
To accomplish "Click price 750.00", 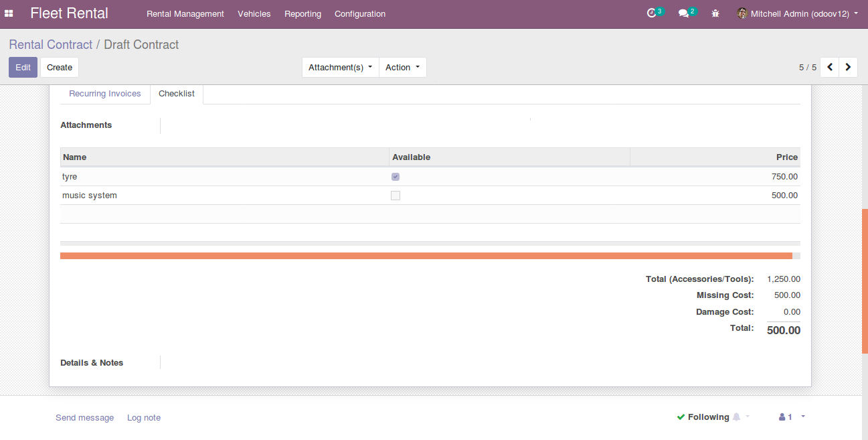I will click(x=784, y=177).
